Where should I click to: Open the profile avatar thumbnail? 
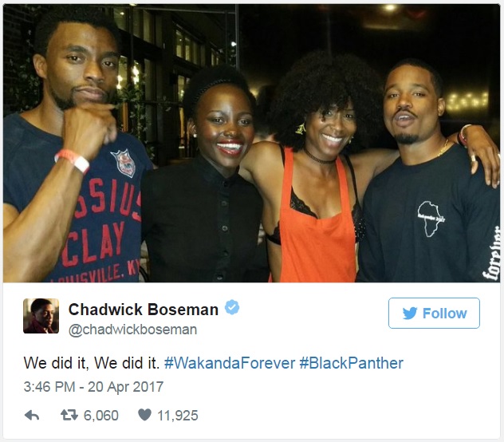41,316
